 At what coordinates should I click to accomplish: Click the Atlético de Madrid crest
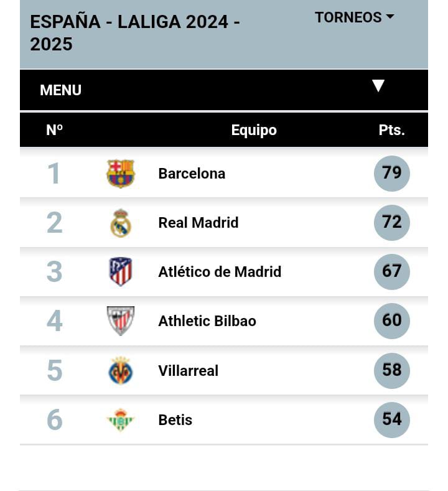coord(121,272)
